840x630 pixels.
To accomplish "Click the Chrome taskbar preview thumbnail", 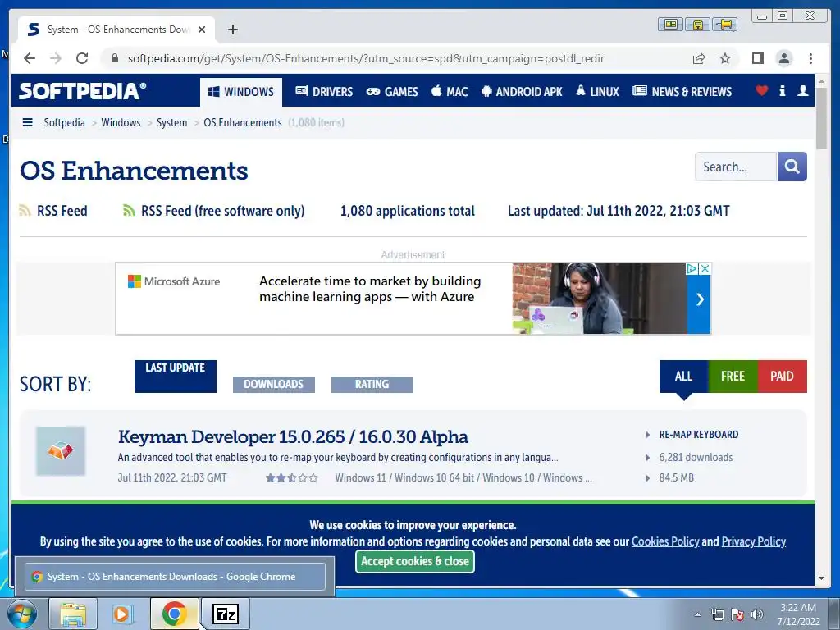I will [175, 577].
